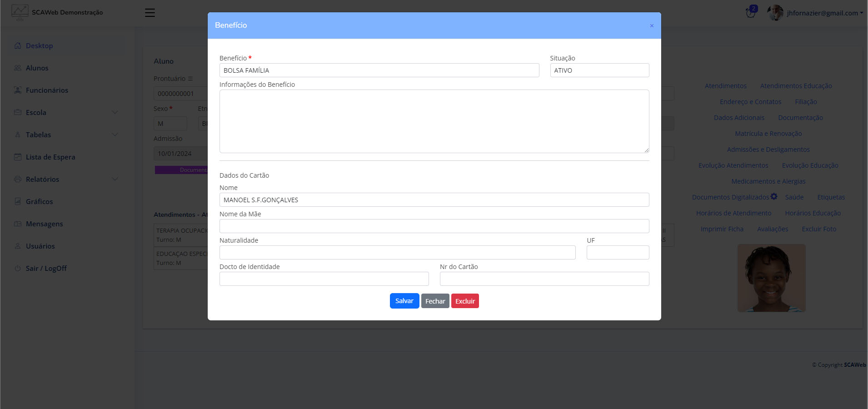Click the gray Fechar button
The image size is (868, 409).
(x=435, y=301)
